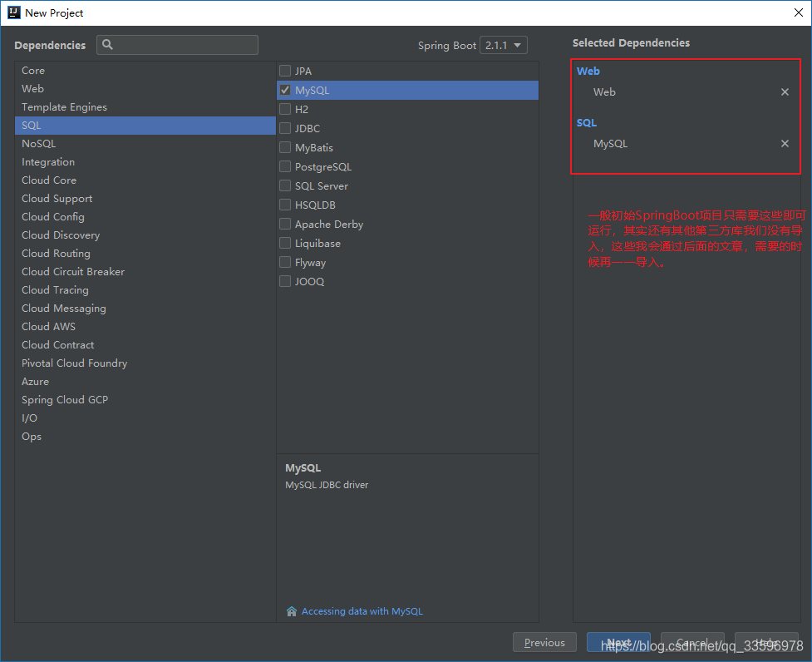The height and width of the screenshot is (662, 812).
Task: Open the Azure category
Action: [145, 381]
